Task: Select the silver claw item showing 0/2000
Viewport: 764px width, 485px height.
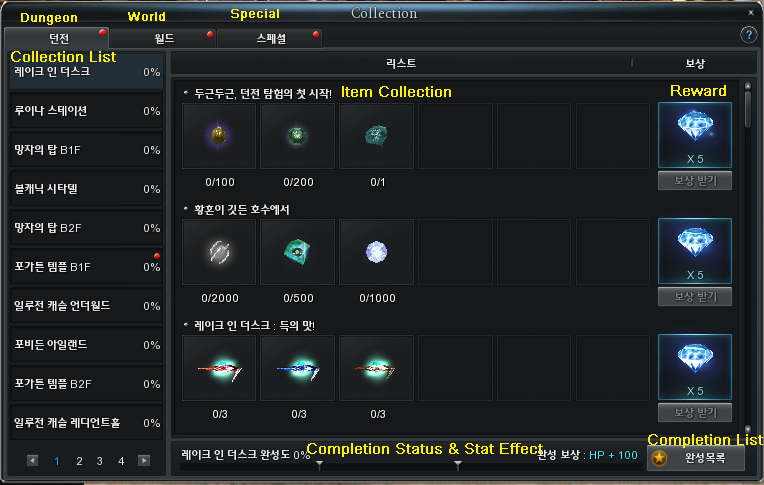Action: tap(219, 252)
